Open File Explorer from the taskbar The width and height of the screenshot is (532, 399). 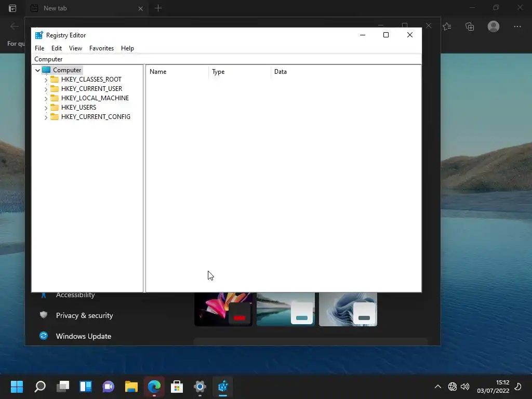pos(131,387)
